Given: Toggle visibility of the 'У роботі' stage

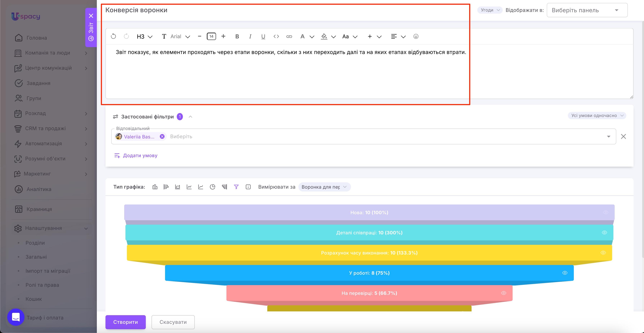Looking at the screenshot, I should tap(565, 273).
